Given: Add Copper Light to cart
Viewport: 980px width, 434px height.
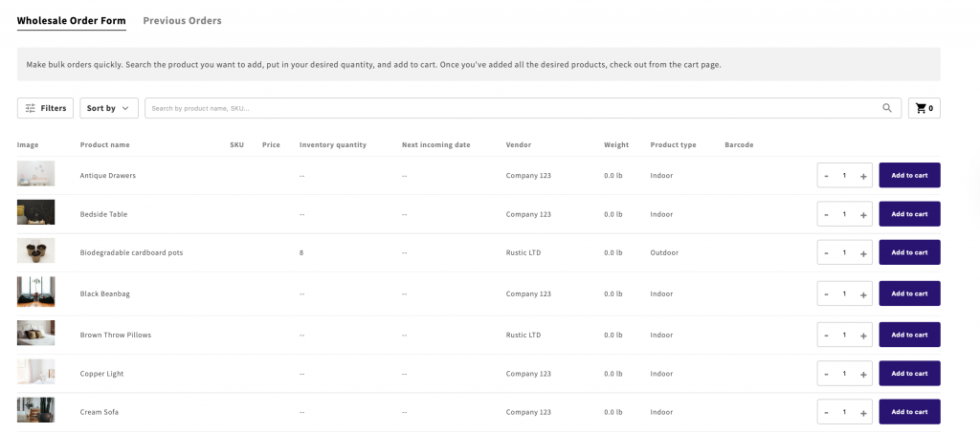Looking at the screenshot, I should click(x=909, y=374).
